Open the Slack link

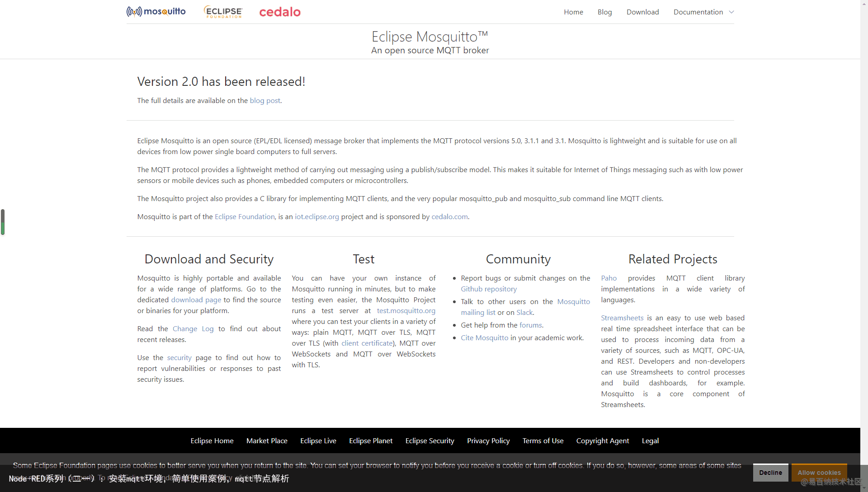(524, 312)
